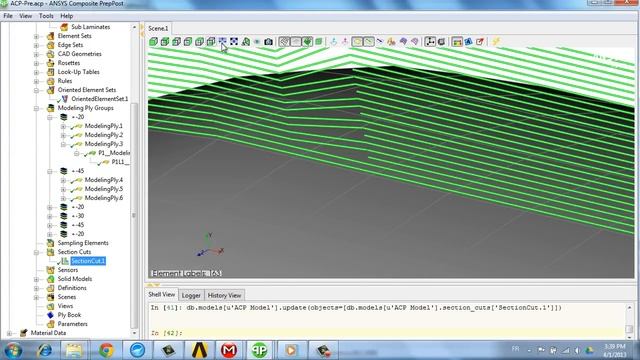Viewport: 640px width, 360px height.
Task: Select Sampling Elements in the tree
Action: pos(83,243)
